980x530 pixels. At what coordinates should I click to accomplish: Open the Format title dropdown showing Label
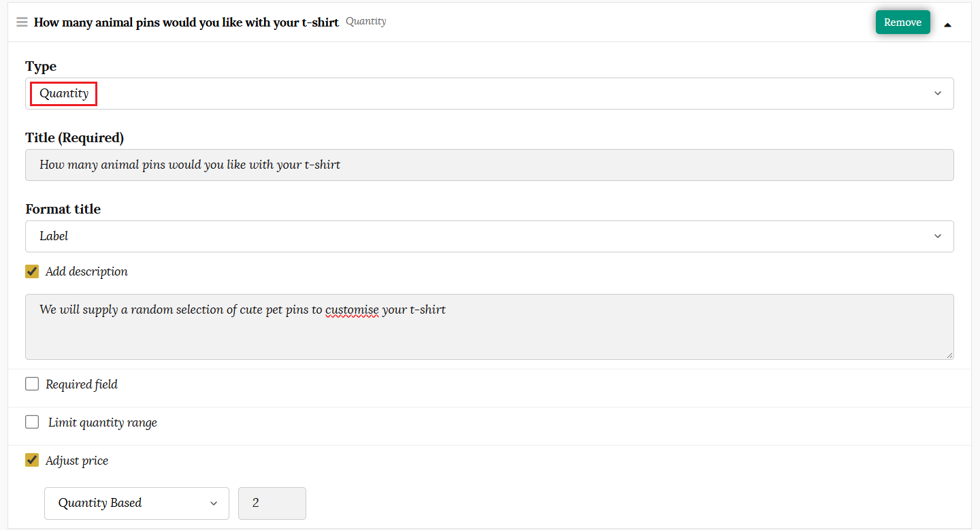pyautogui.click(x=489, y=236)
